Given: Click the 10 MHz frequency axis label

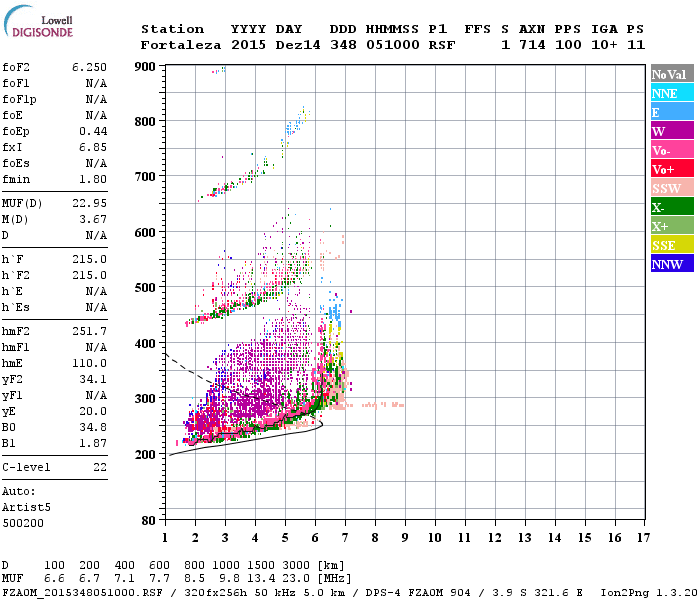Looking at the screenshot, I should (434, 538).
